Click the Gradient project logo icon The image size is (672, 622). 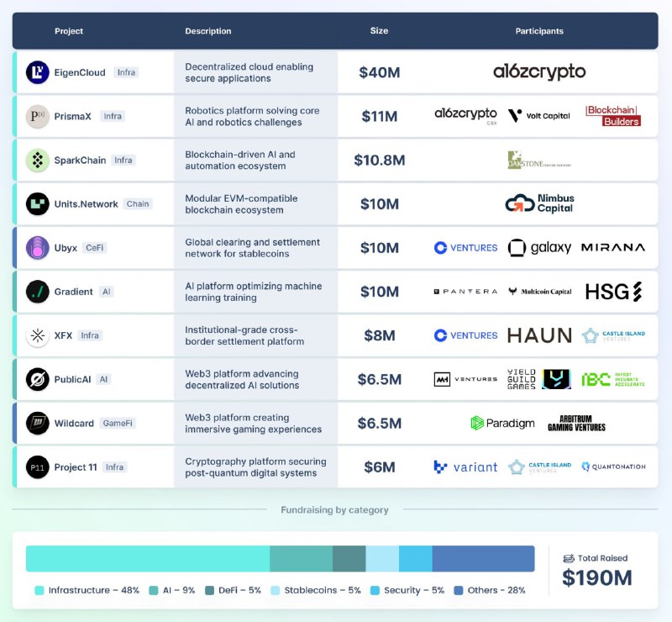tap(37, 292)
